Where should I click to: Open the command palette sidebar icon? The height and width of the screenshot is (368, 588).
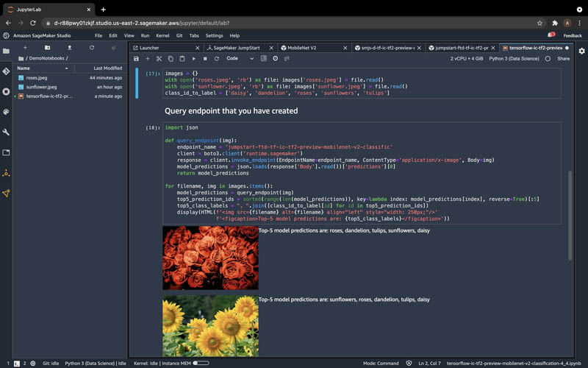point(6,112)
